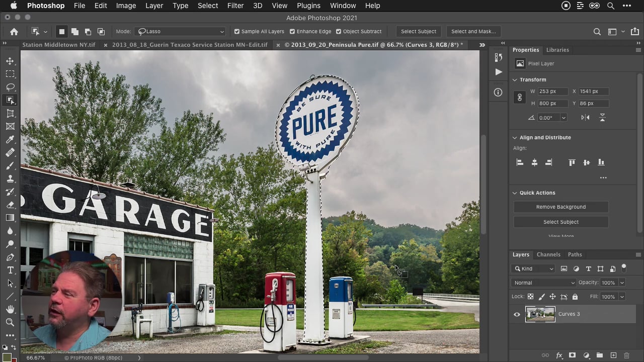644x362 pixels.
Task: Open the Mode Lasso dropdown
Action: click(x=180, y=31)
